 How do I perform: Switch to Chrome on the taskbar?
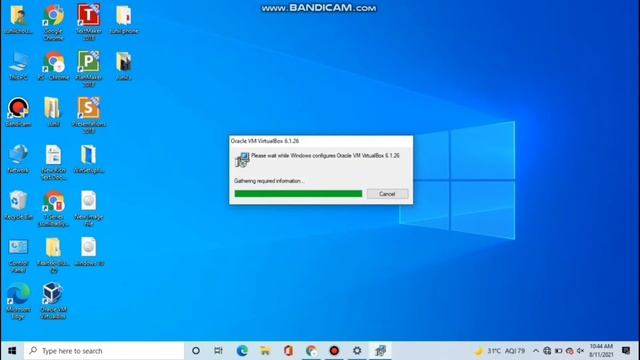click(311, 351)
